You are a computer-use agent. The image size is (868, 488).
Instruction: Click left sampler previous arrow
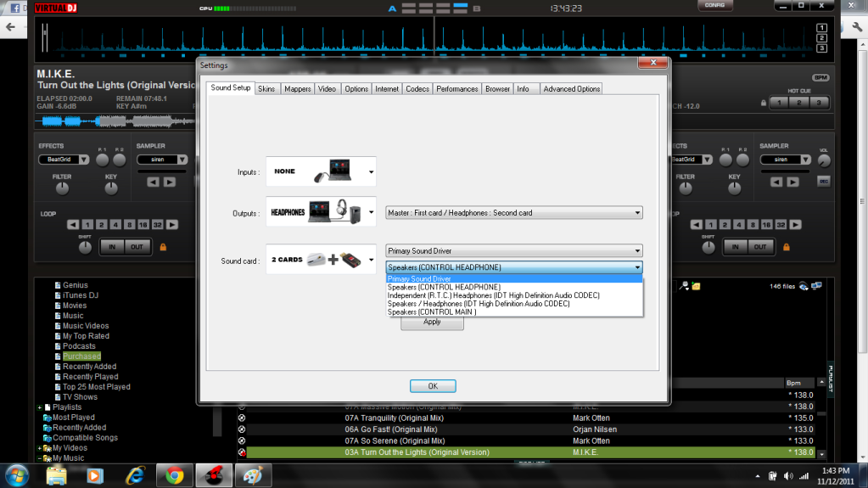[x=154, y=182]
